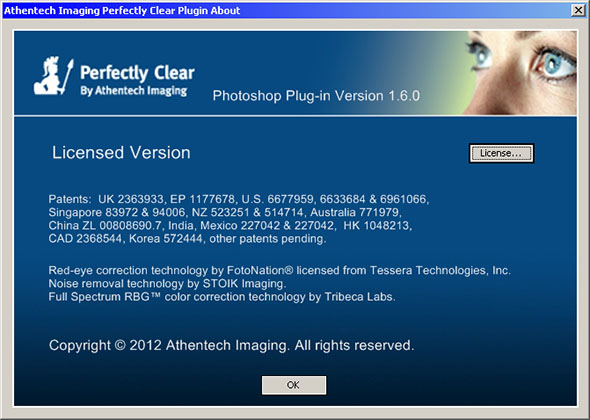The height and width of the screenshot is (420, 590).
Task: Click 'Photoshop Plug-in Version 1.6.0' text
Action: point(316,96)
